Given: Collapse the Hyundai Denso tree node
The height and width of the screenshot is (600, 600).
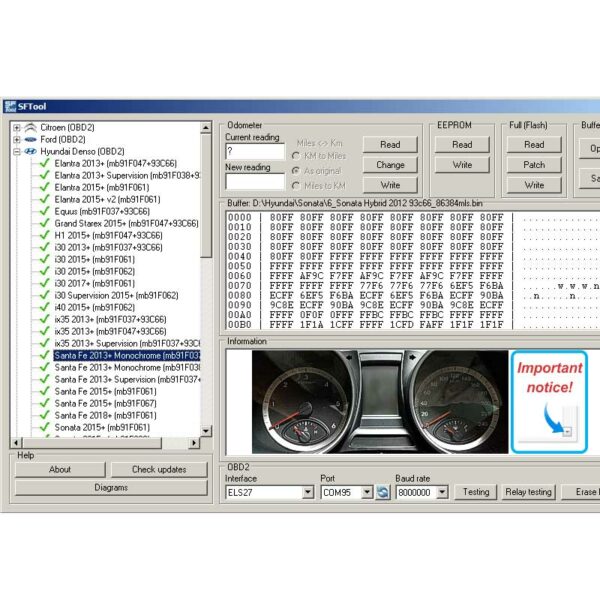Looking at the screenshot, I should [x=17, y=152].
